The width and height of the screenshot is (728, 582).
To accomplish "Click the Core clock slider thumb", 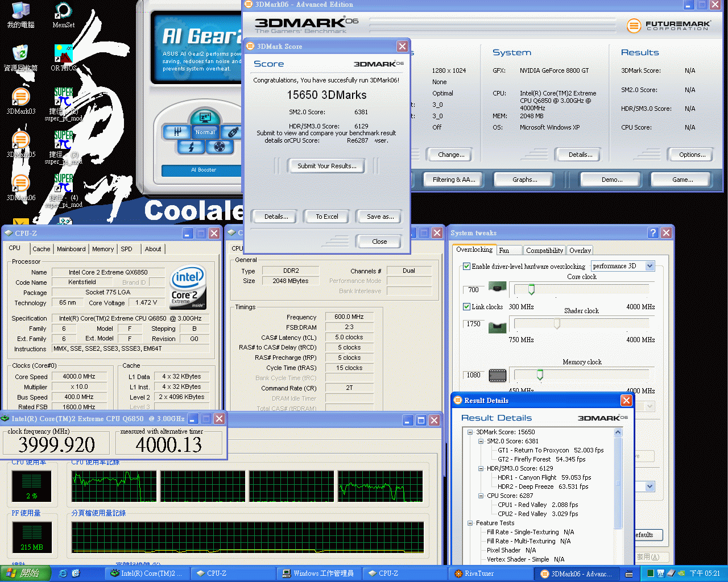I will tap(531, 289).
